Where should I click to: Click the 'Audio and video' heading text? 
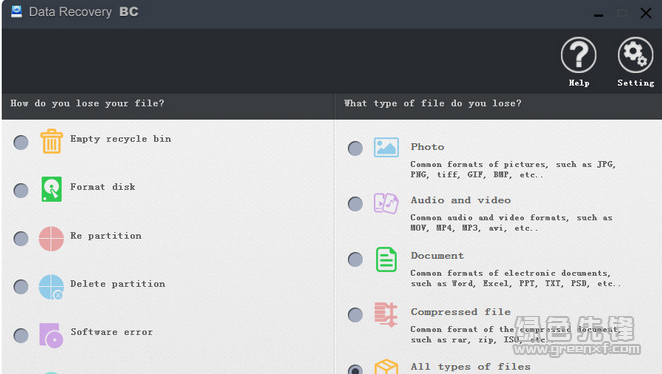[461, 200]
